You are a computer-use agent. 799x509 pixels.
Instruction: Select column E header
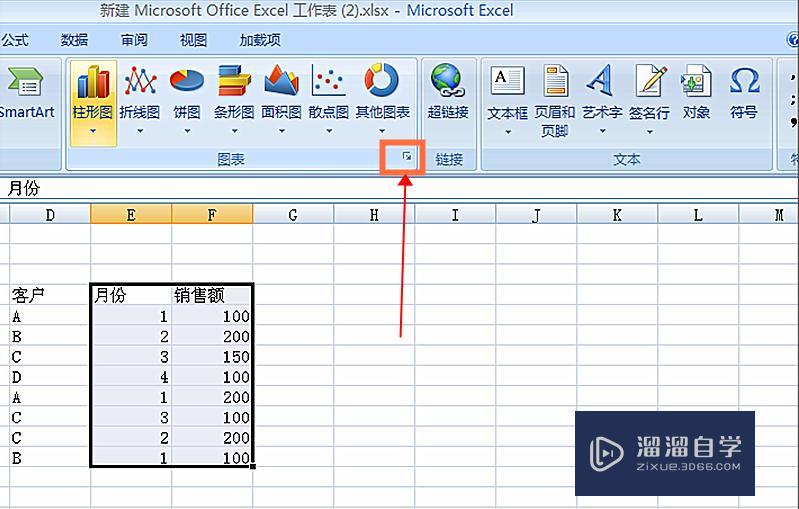pyautogui.click(x=131, y=215)
